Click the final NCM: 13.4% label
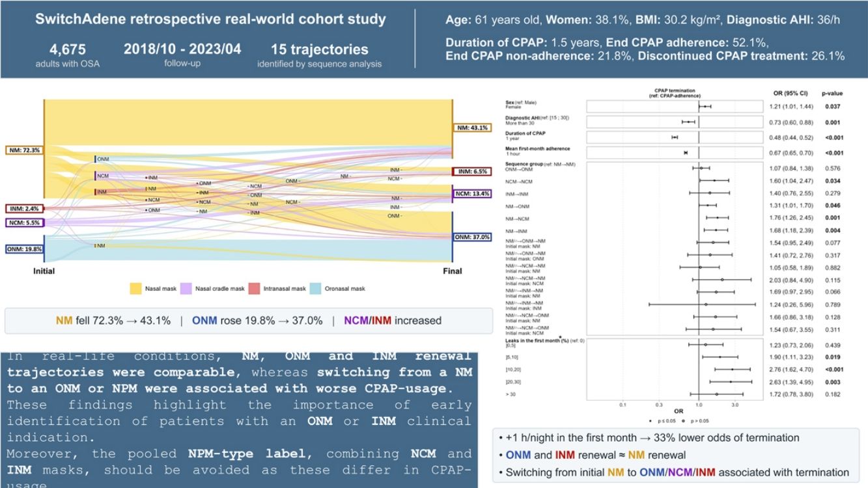The image size is (868, 488). click(x=472, y=194)
